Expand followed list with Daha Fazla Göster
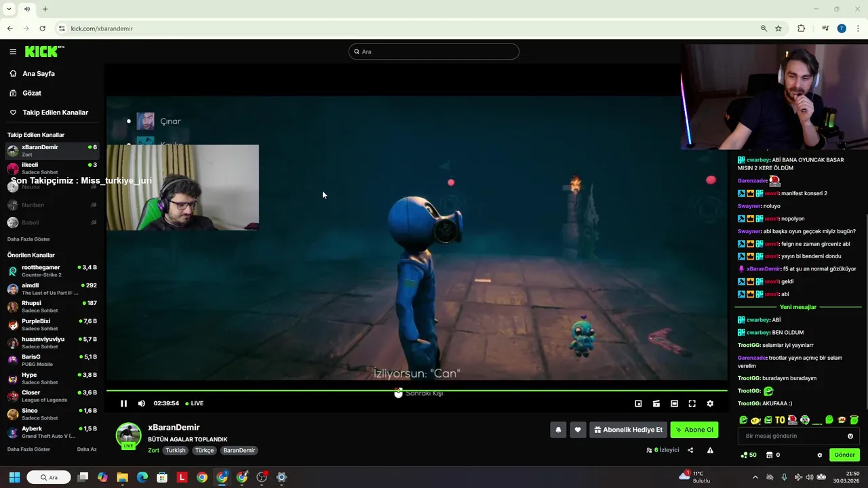The width and height of the screenshot is (868, 488). 28,239
